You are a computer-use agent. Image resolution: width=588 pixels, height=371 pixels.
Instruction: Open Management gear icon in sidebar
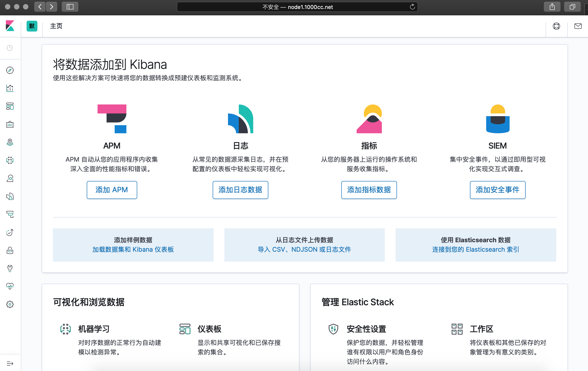click(x=10, y=304)
